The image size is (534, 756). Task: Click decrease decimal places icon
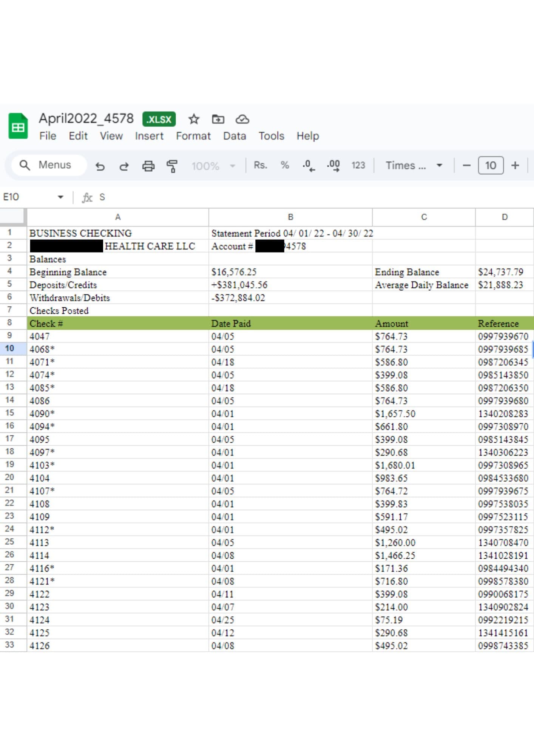point(308,166)
